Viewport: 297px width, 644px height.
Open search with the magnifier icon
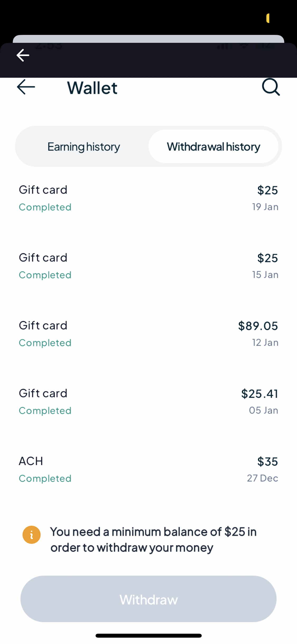pos(271,87)
